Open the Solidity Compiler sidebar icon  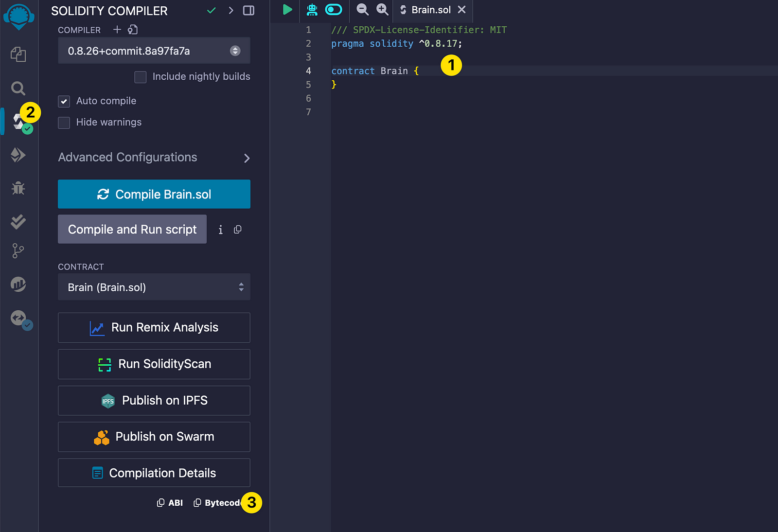(19, 122)
